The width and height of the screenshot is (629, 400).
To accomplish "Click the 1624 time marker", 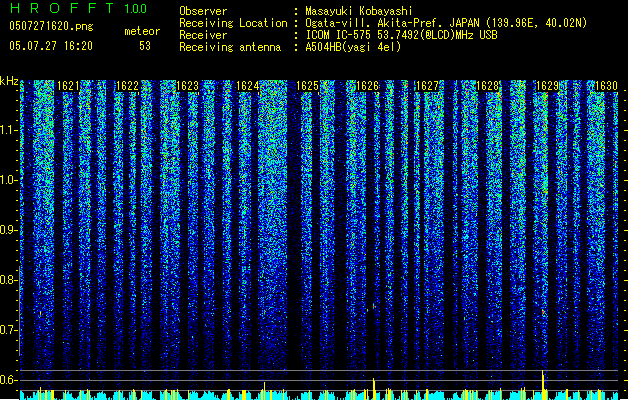I will click(248, 86).
